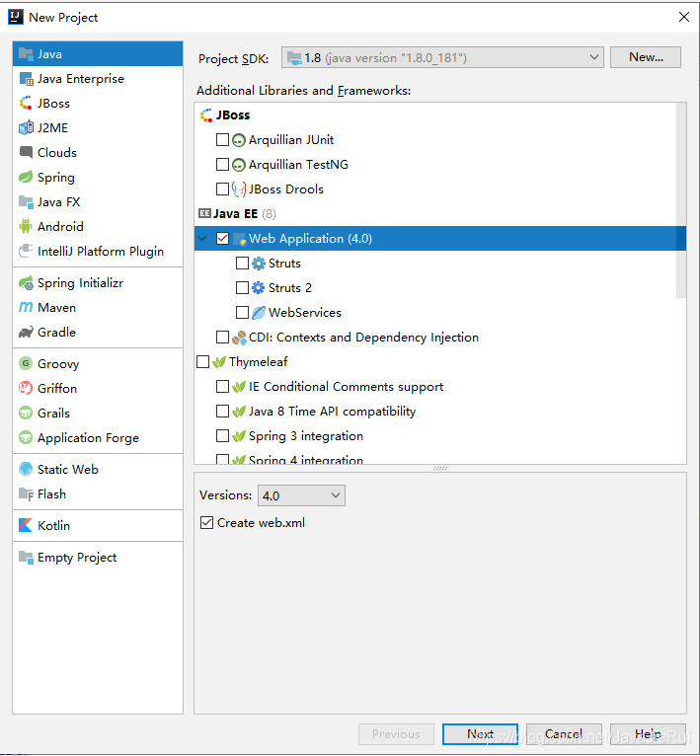This screenshot has width=700, height=756.
Task: Check Java 8 Time API compatibility
Action: pyautogui.click(x=222, y=411)
